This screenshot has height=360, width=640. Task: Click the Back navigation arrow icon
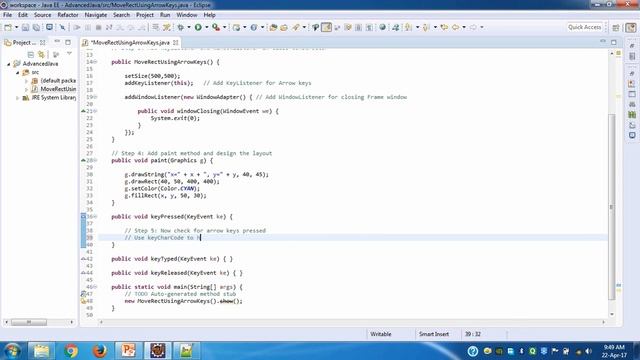coord(455,27)
